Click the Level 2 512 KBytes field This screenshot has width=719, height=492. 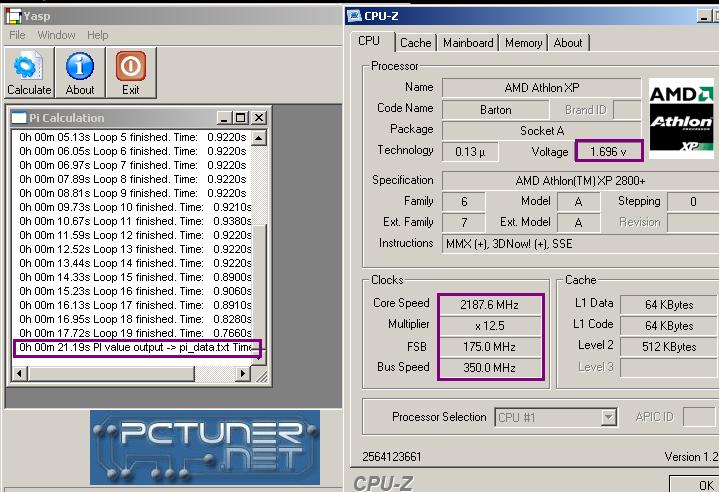point(669,347)
